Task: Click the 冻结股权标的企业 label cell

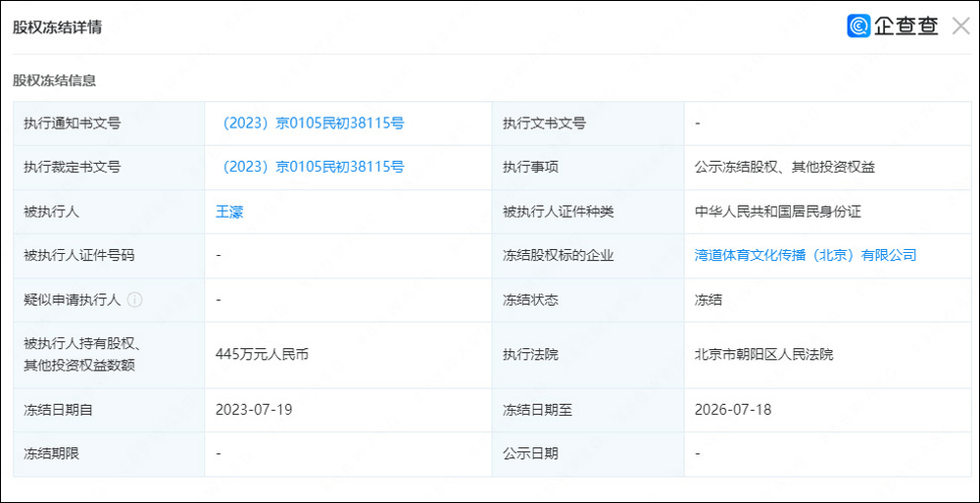Action: point(588,255)
